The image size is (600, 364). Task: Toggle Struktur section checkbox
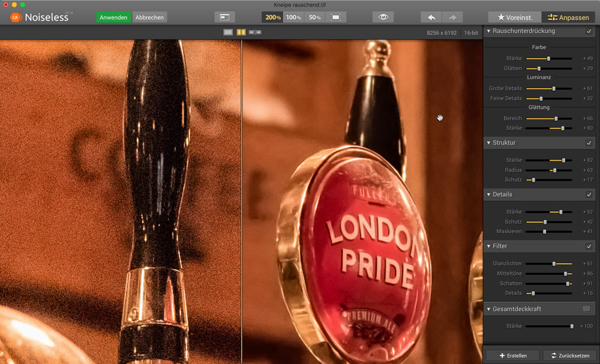(589, 143)
